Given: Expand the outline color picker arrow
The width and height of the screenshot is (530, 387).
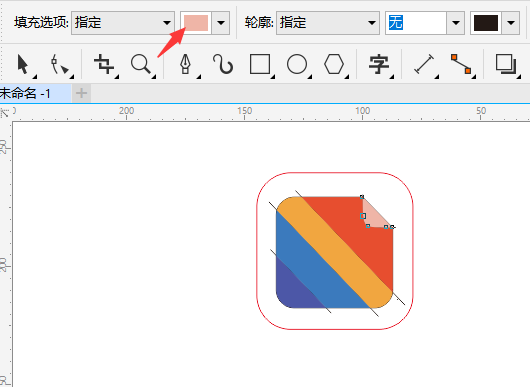Looking at the screenshot, I should (x=511, y=23).
